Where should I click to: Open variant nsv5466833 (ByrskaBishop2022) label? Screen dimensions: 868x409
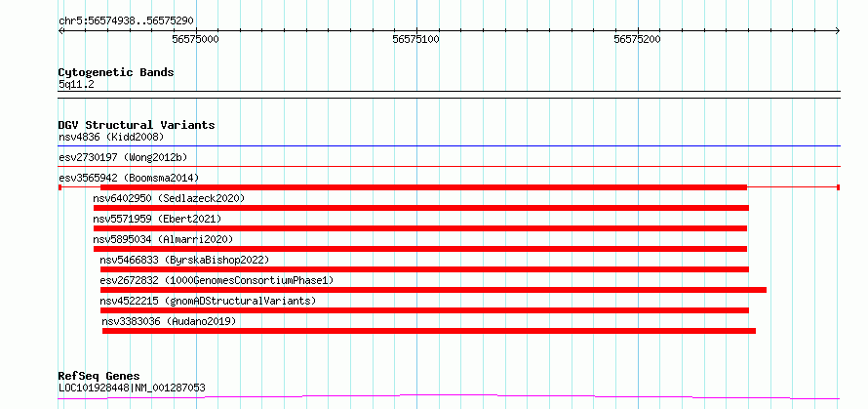pyautogui.click(x=184, y=260)
